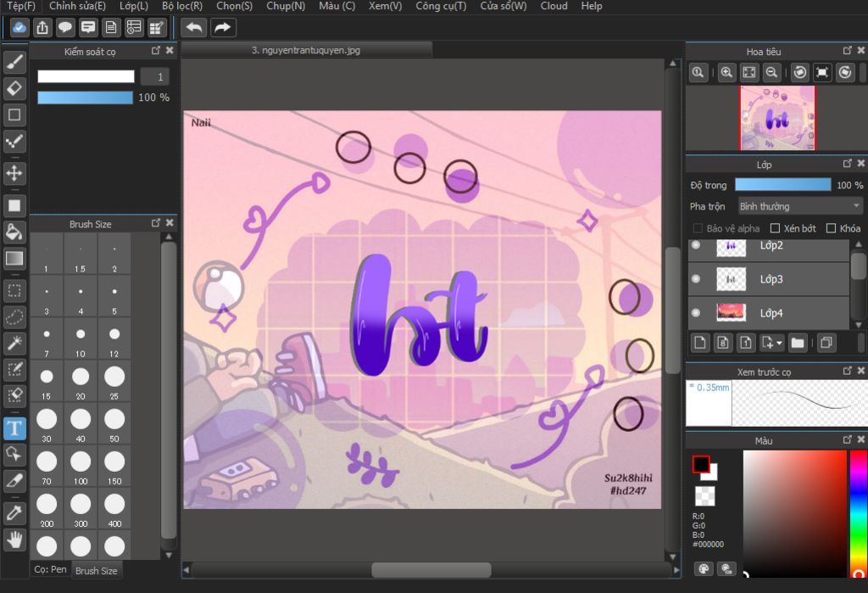
Task: Click the layer Độ trong opacity slider
Action: pos(782,185)
